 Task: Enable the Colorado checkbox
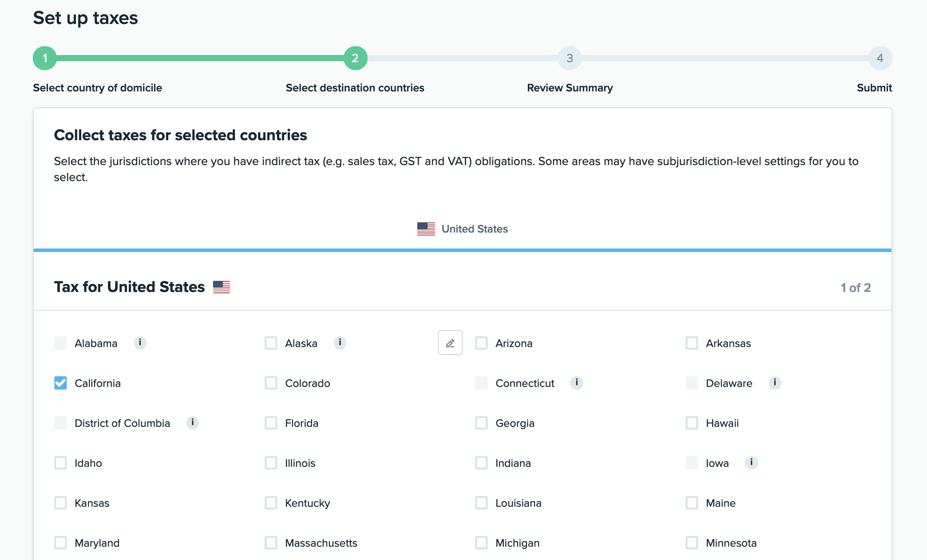pos(271,383)
